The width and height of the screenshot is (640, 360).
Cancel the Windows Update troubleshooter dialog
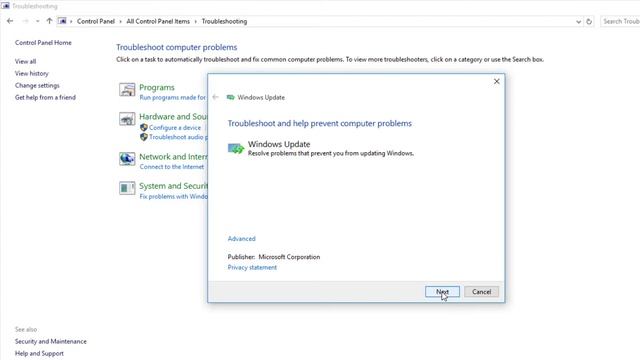click(481, 291)
